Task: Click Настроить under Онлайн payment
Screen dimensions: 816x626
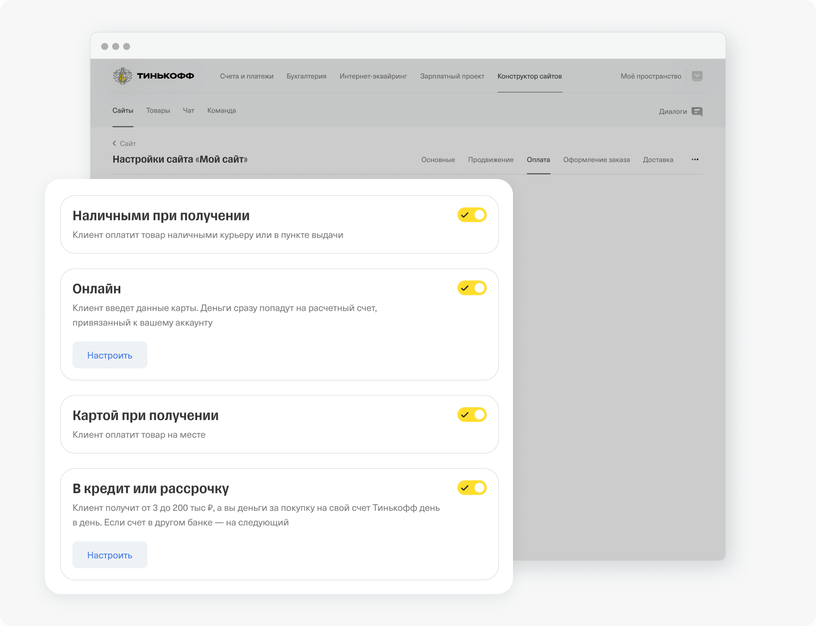Action: click(110, 355)
